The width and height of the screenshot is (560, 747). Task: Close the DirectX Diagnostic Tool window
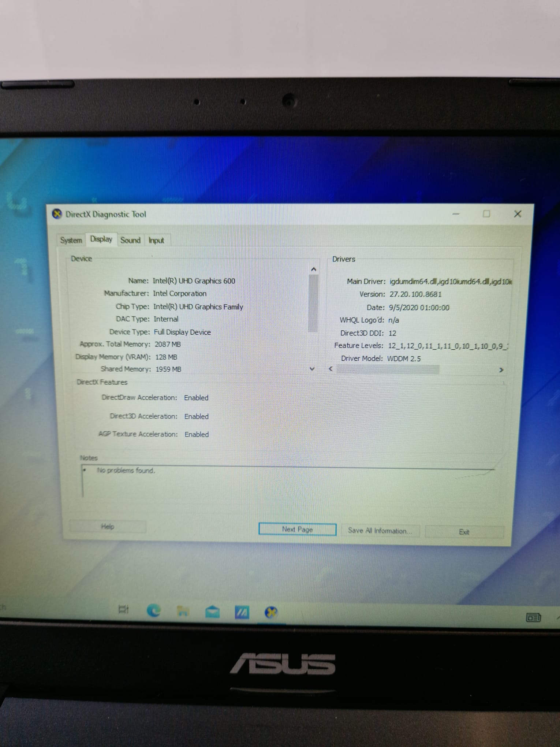tap(518, 214)
